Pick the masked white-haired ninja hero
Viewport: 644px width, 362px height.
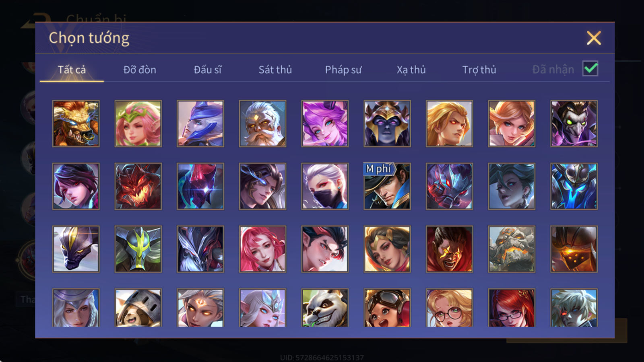pyautogui.click(x=325, y=186)
